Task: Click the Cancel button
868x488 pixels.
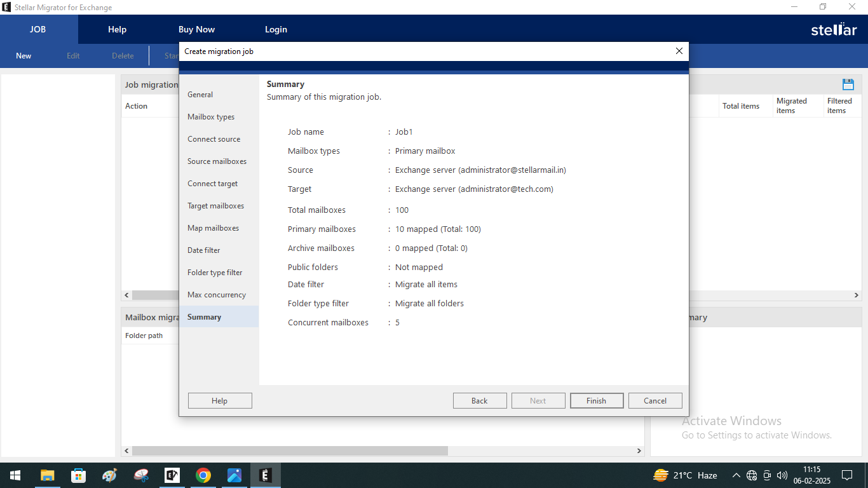Action: pyautogui.click(x=655, y=401)
